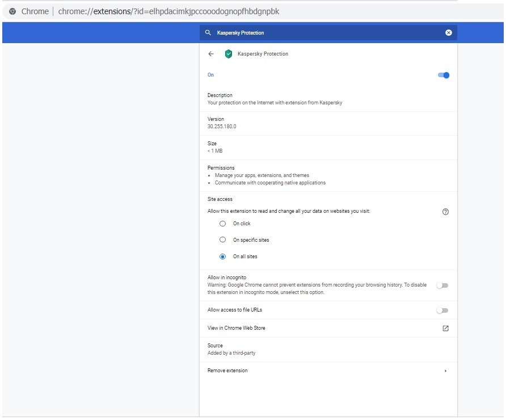Clear the search with the X icon
Screen dimensions: 506x420
449,32
